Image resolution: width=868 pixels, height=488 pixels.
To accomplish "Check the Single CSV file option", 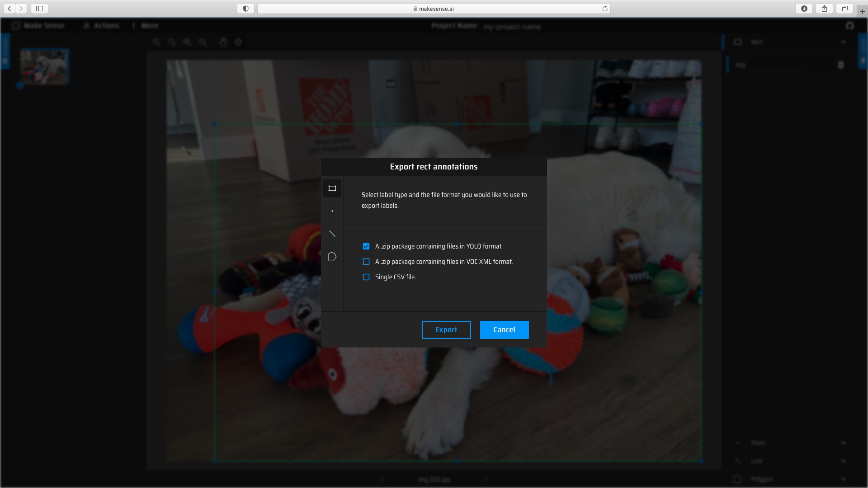I will (x=366, y=277).
